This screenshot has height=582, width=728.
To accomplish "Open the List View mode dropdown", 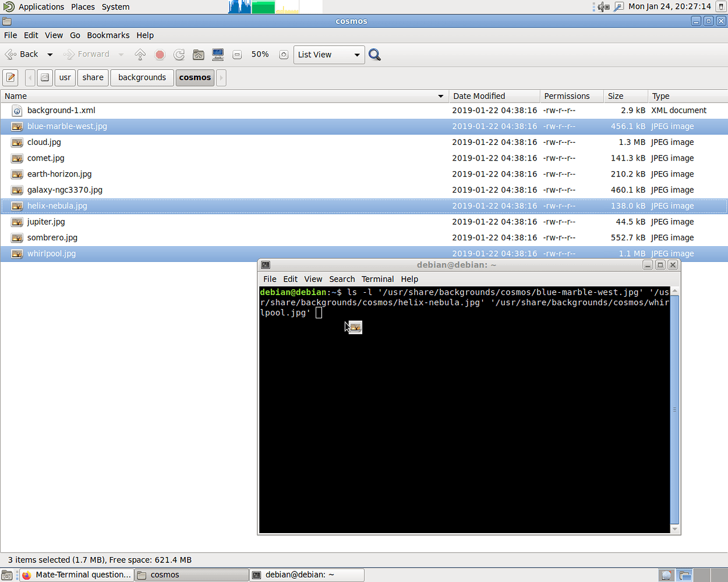I will pyautogui.click(x=328, y=54).
